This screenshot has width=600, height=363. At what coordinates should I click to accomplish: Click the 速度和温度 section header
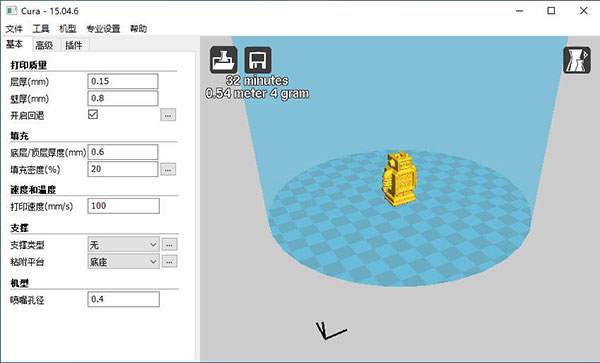point(33,190)
